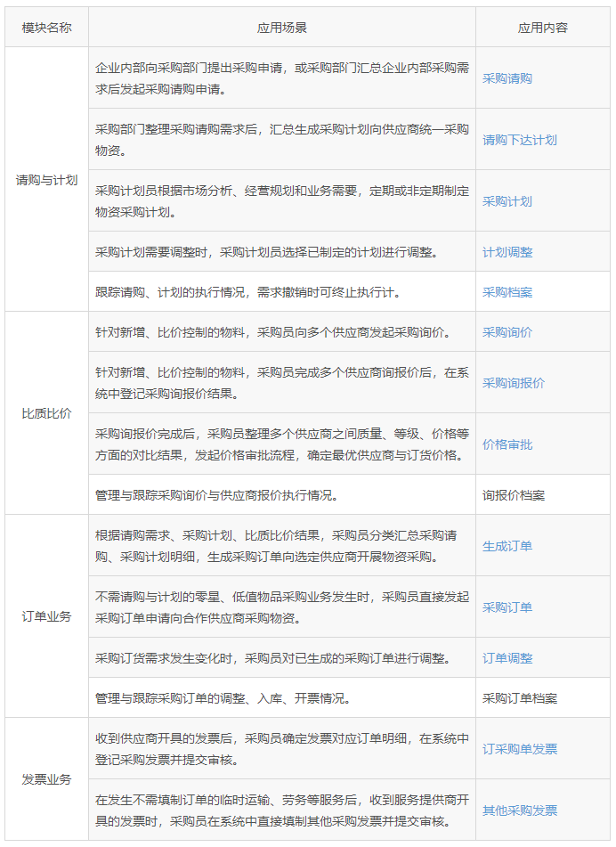The image size is (616, 847).
Task: Open the 生成订单 link
Action: point(507,546)
